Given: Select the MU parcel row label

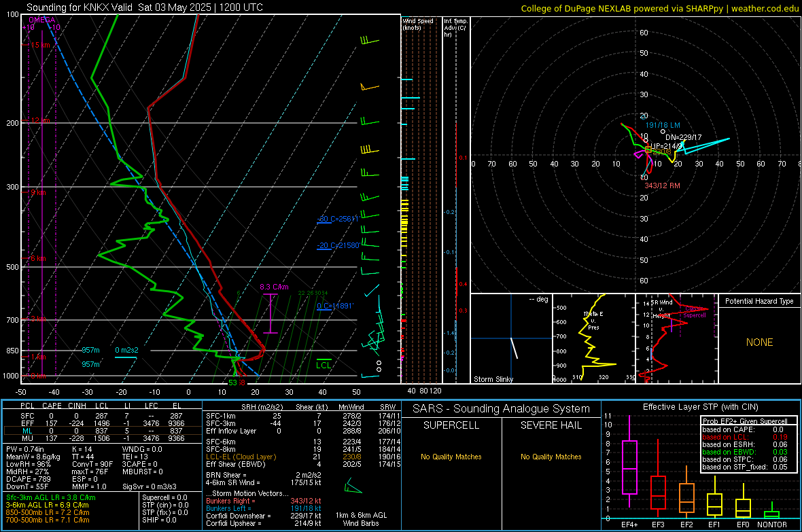Looking at the screenshot, I should (x=27, y=438).
